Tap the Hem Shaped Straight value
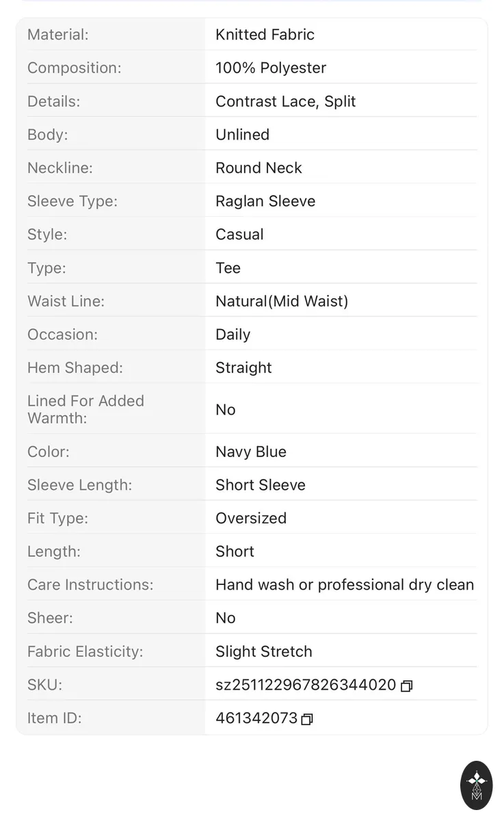 243,368
